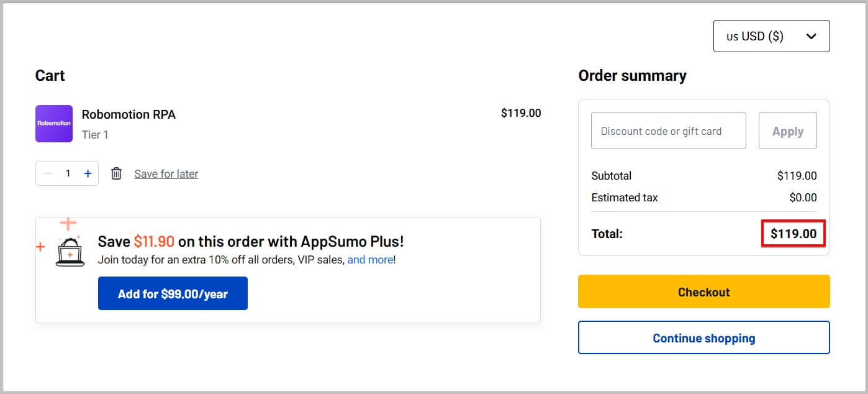The image size is (868, 394).
Task: Click the discount code or gift card field
Action: [668, 131]
